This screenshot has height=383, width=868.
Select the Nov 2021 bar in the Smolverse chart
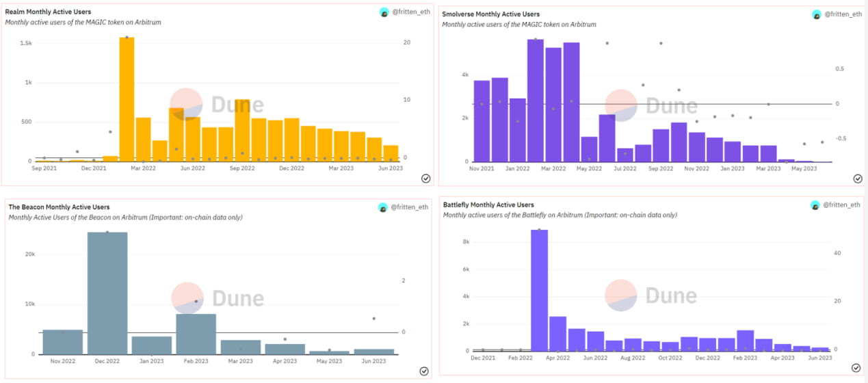click(x=482, y=121)
